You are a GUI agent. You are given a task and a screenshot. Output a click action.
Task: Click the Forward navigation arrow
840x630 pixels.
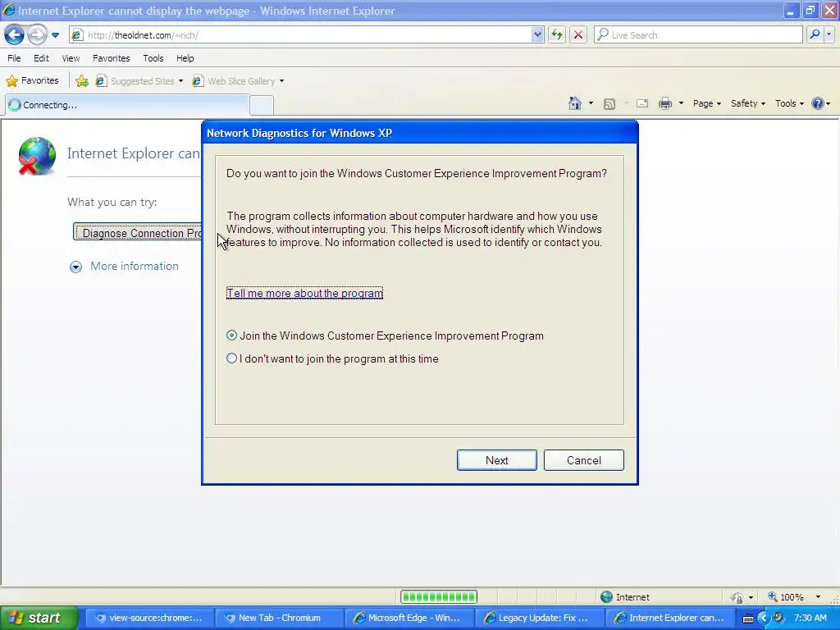click(x=37, y=35)
